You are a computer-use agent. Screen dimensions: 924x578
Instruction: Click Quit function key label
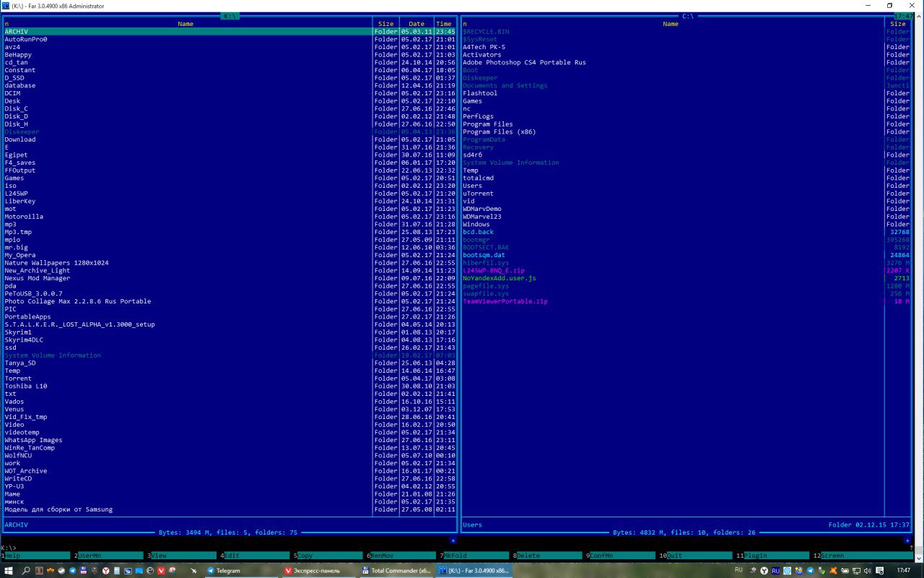coord(674,556)
